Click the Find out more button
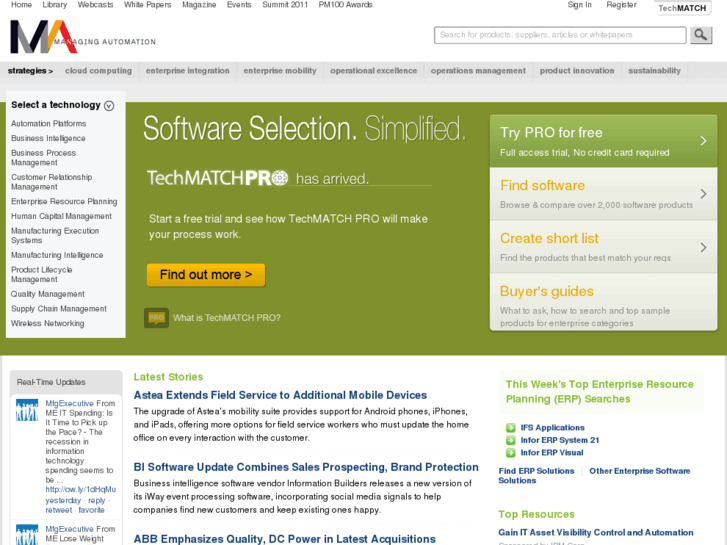727x545 pixels. click(x=206, y=275)
